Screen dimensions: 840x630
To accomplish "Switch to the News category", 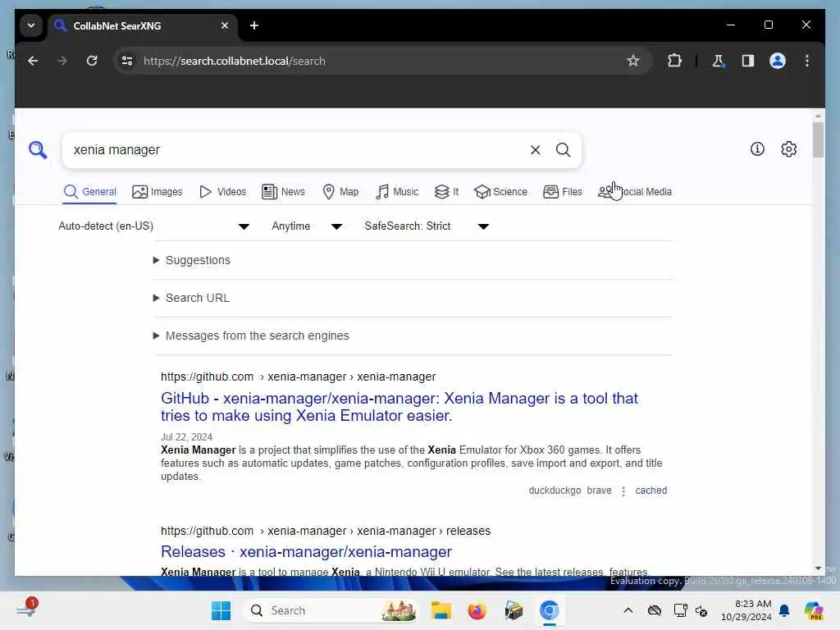I will tap(283, 192).
